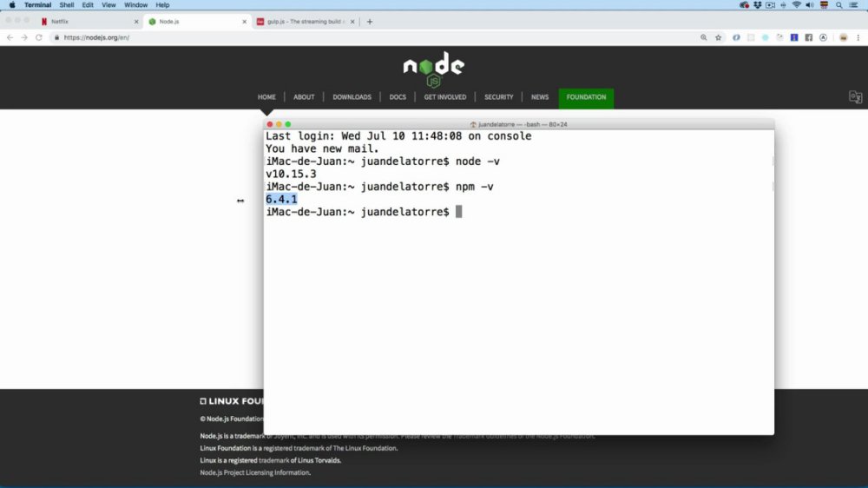Open the NEWS page

(540, 97)
